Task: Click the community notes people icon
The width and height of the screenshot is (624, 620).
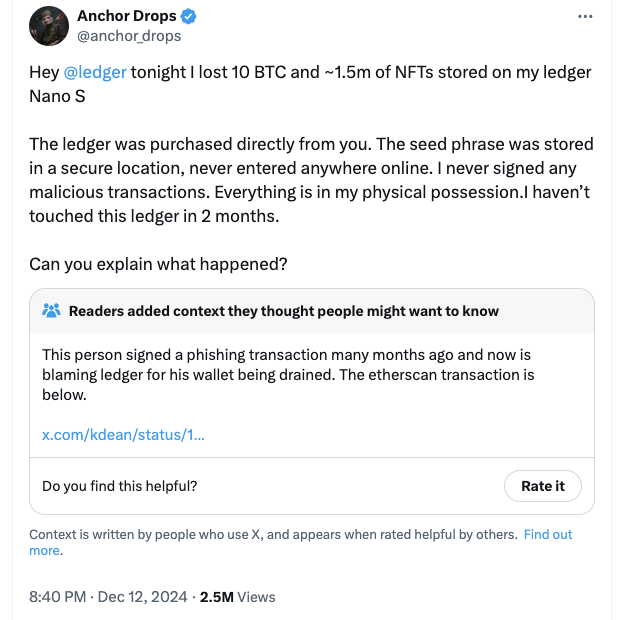Action: [x=51, y=311]
